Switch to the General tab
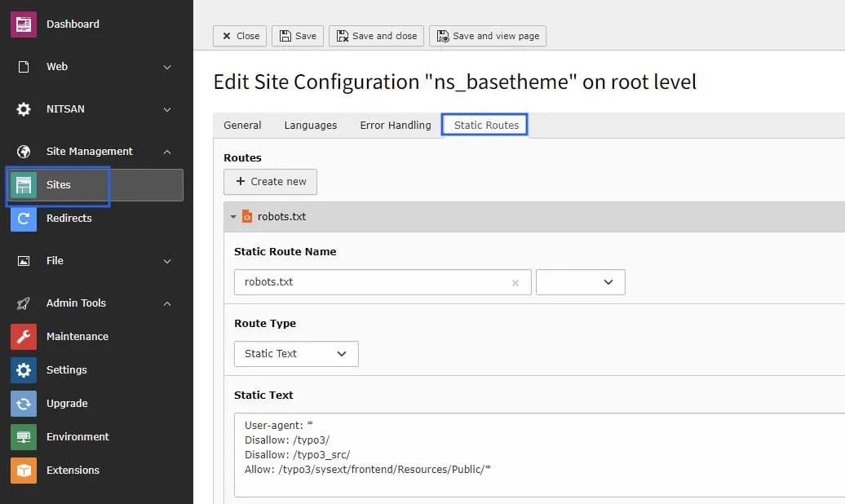Viewport: 845px width, 504px height. (x=242, y=125)
